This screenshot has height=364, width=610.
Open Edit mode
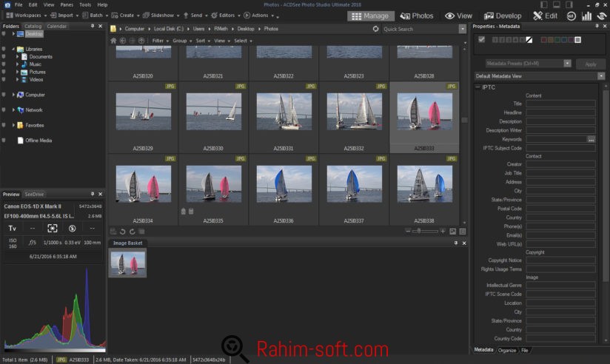coord(545,16)
